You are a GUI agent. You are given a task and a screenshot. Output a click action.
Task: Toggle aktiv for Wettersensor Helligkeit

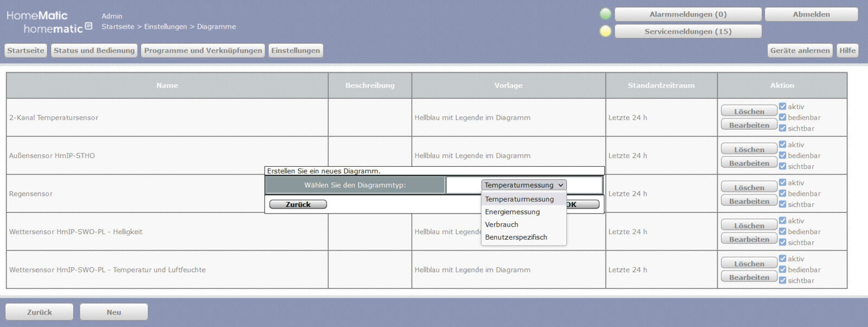(x=782, y=221)
